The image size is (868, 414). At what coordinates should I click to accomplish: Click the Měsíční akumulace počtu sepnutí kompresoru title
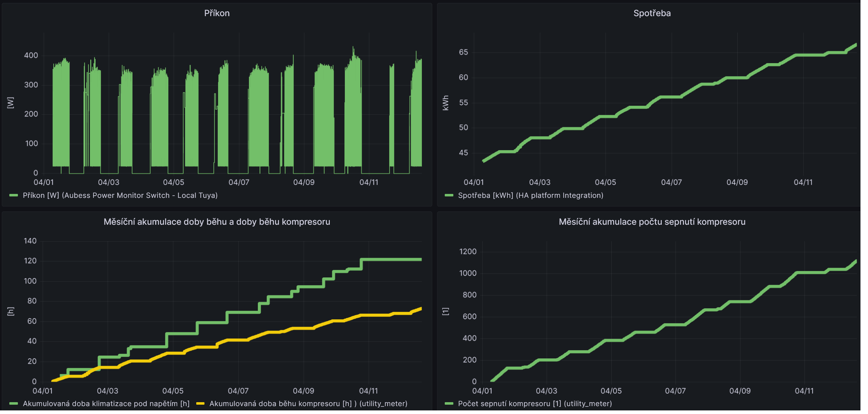[652, 222]
